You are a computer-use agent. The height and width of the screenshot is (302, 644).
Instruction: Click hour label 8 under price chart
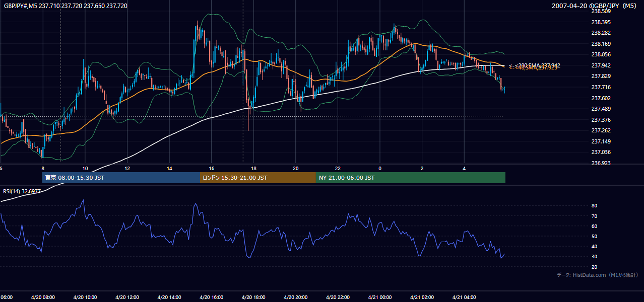[x=43, y=169]
